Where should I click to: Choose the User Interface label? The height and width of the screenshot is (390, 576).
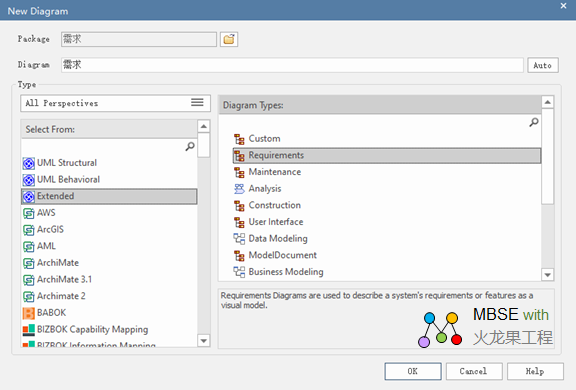click(x=276, y=222)
